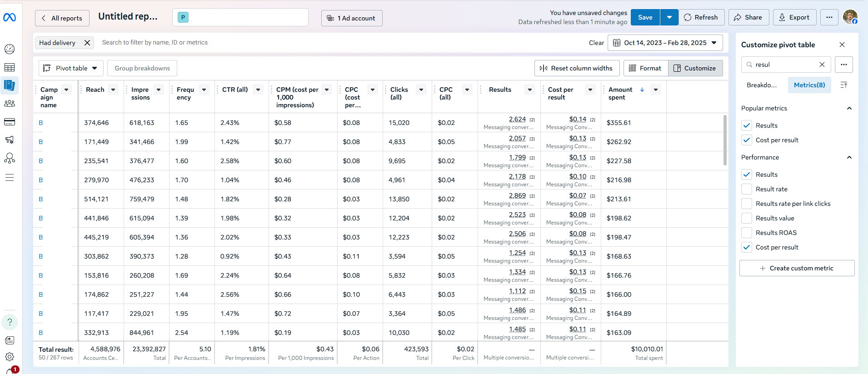This screenshot has width=868, height=374.
Task: Open the Billing credit card sidebar icon
Action: pos(10,122)
